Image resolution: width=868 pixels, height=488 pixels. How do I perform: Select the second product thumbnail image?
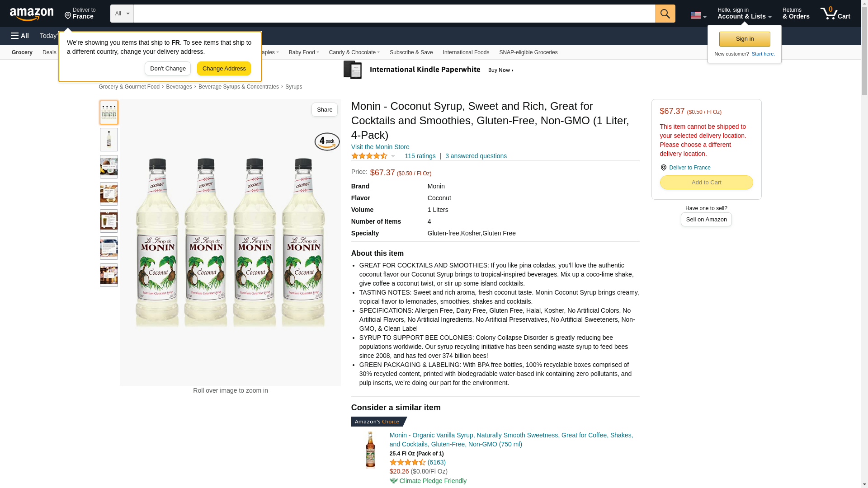(109, 140)
